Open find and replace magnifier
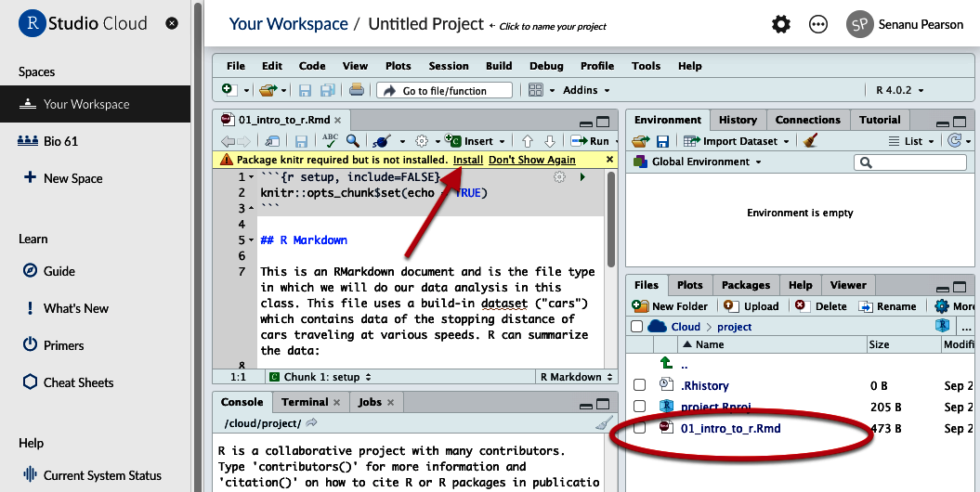The height and width of the screenshot is (492, 980). click(x=352, y=141)
